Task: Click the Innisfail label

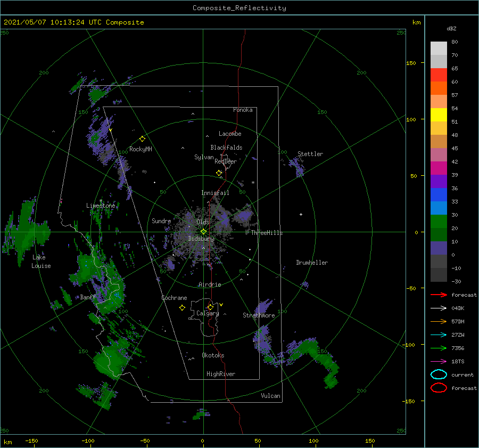Action: point(215,193)
